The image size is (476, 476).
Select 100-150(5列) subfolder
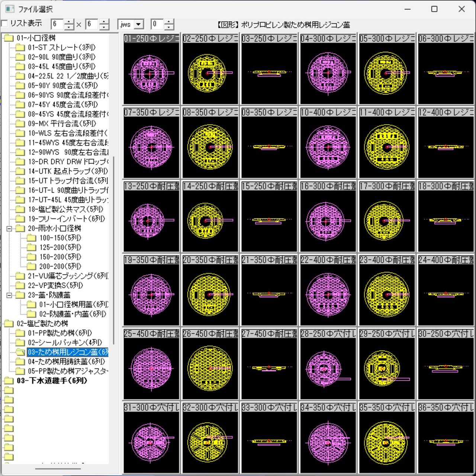60,238
